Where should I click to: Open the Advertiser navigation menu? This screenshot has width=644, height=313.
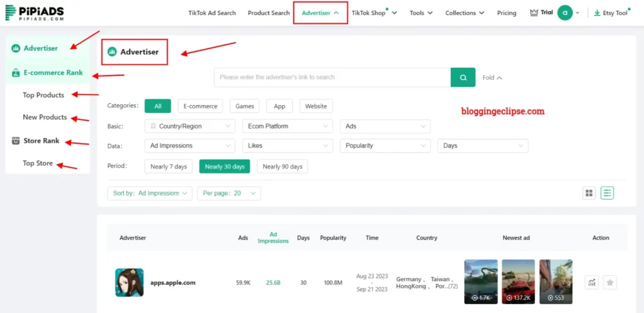pos(320,13)
